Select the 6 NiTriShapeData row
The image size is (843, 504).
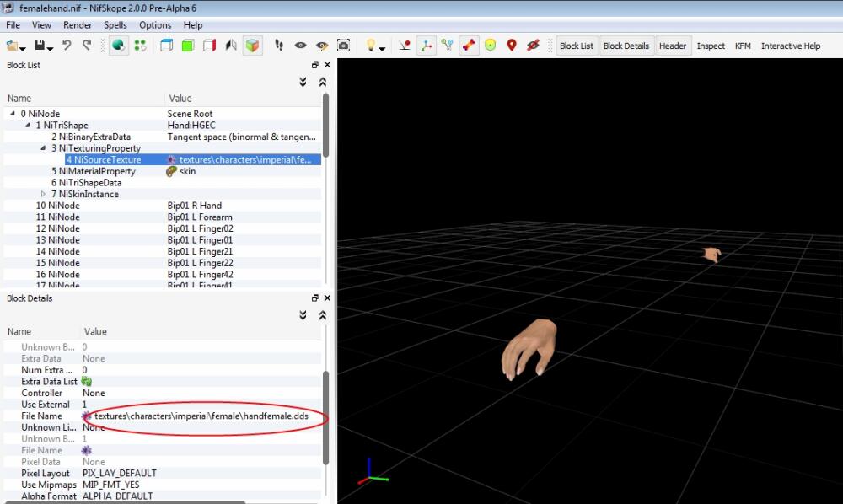tap(163, 182)
